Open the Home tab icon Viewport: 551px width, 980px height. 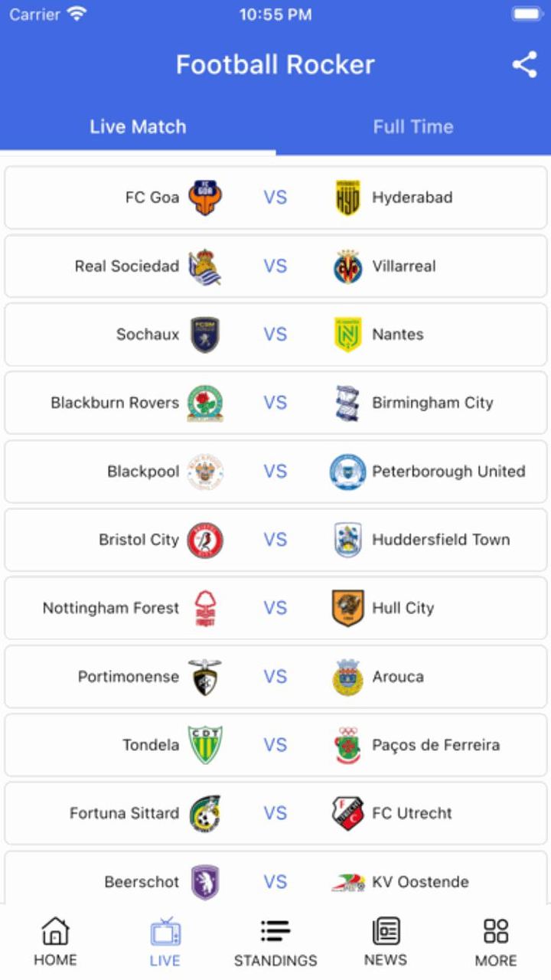click(x=55, y=931)
